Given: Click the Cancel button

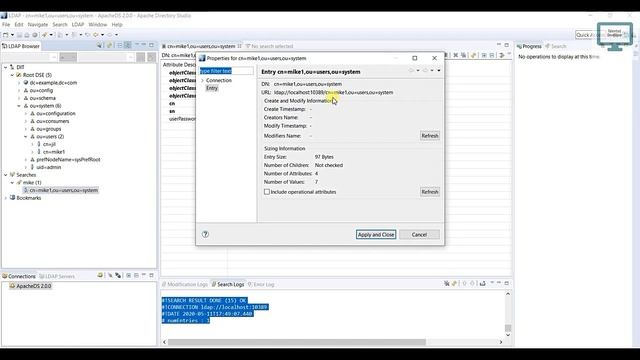Looking at the screenshot, I should (419, 235).
